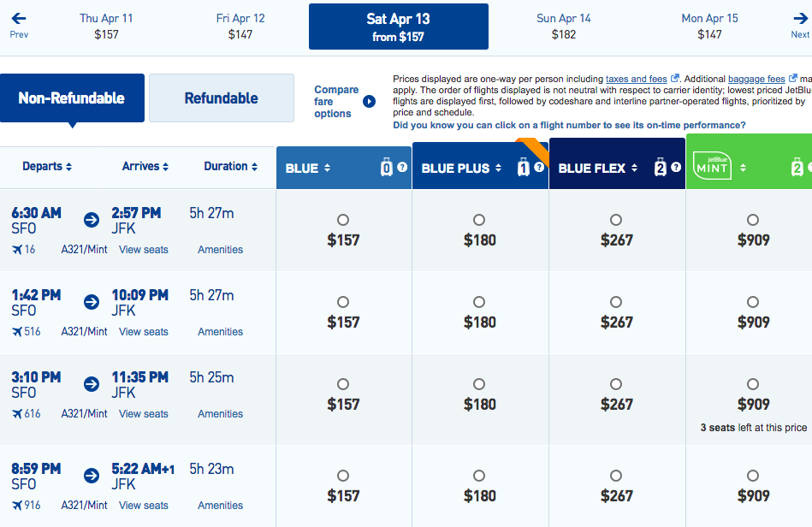
Task: Click the Blue Plus baggage help icon
Action: click(539, 168)
